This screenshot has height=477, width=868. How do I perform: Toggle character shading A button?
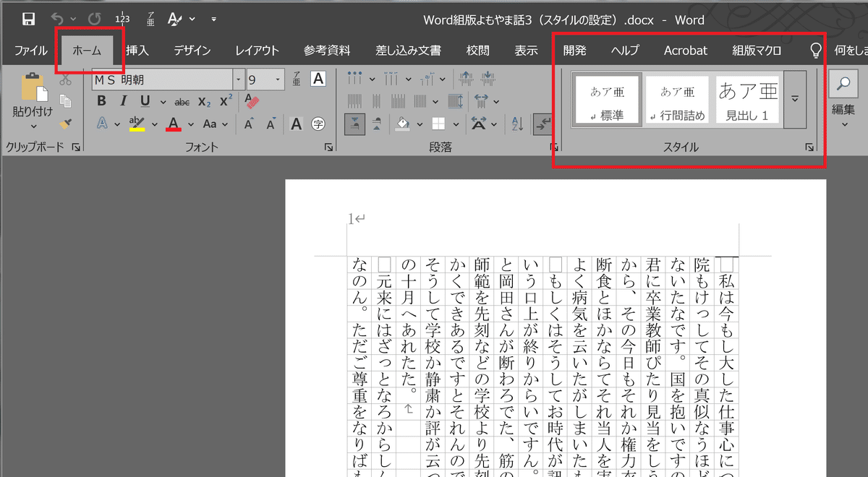tap(296, 124)
